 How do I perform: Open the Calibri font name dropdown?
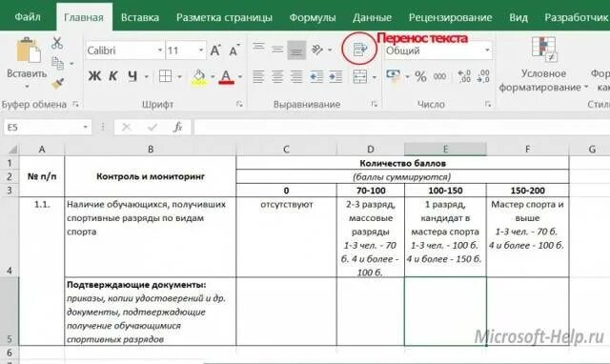pyautogui.click(x=160, y=51)
